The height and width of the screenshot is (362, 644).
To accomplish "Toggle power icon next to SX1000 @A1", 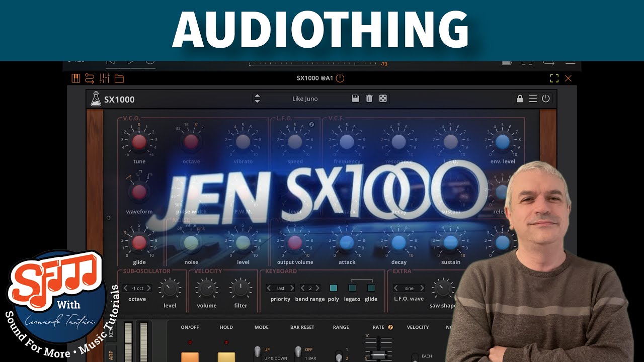I will click(x=340, y=78).
